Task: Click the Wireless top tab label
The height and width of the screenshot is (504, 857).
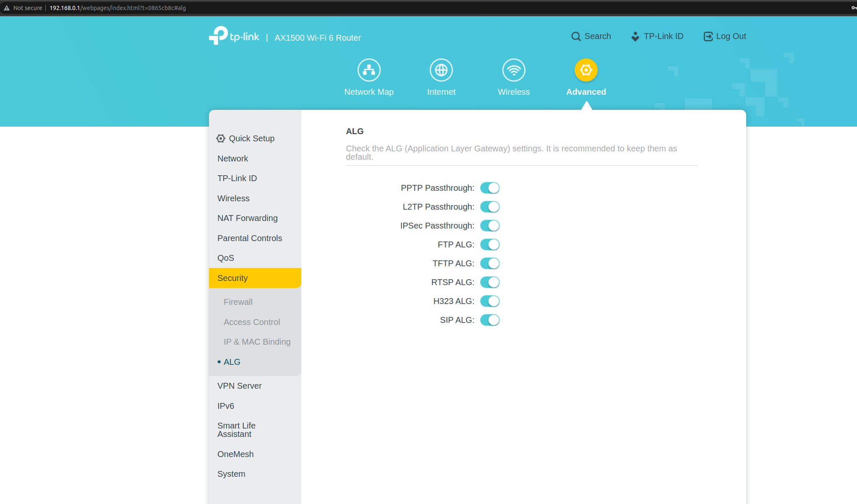Action: pyautogui.click(x=514, y=92)
